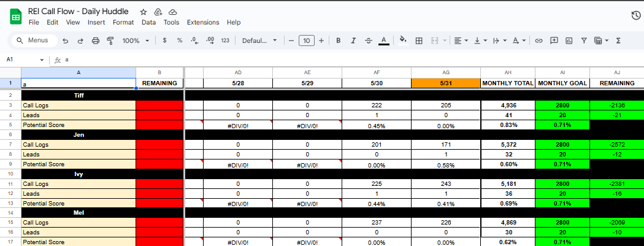Toggle strikethrough formatting
Screen dimensions: 644x246
(x=369, y=40)
